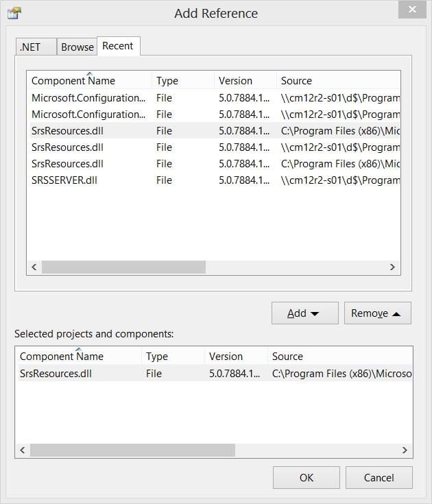Confirm with the OK button
The height and width of the screenshot is (504, 432).
pyautogui.click(x=307, y=478)
